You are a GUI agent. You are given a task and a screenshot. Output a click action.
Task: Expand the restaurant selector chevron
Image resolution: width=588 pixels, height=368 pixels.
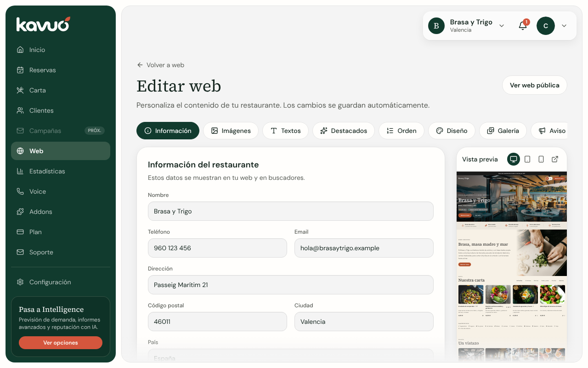[502, 26]
